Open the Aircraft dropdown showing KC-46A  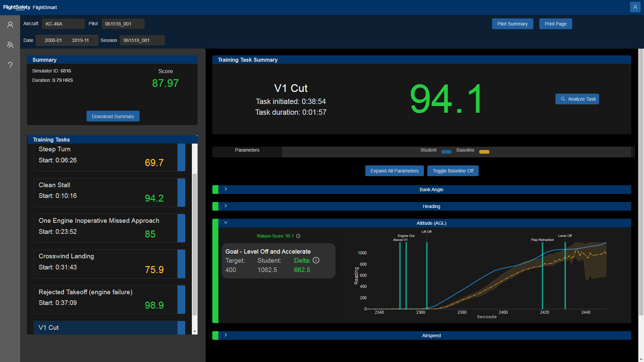pyautogui.click(x=63, y=23)
